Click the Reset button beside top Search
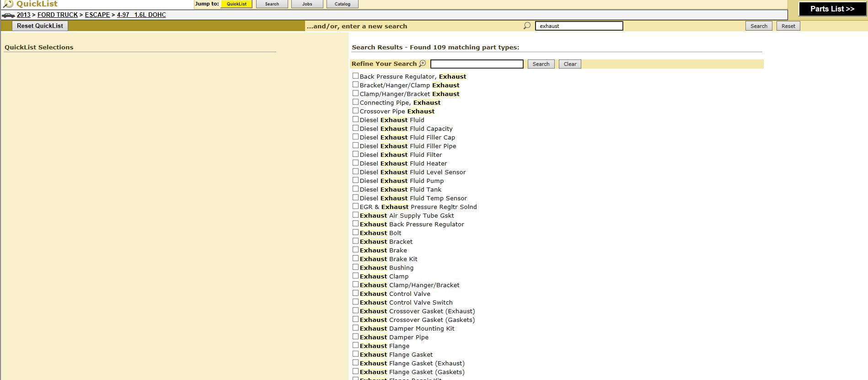The height and width of the screenshot is (380, 868). (x=788, y=26)
